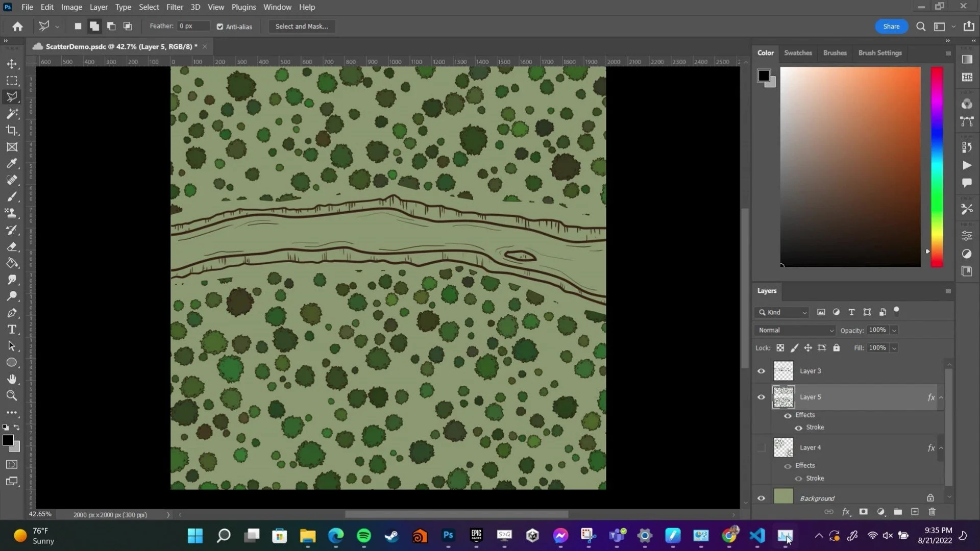Hide Layer 3 visibility eye
This screenshot has height=551, width=980.
point(761,371)
